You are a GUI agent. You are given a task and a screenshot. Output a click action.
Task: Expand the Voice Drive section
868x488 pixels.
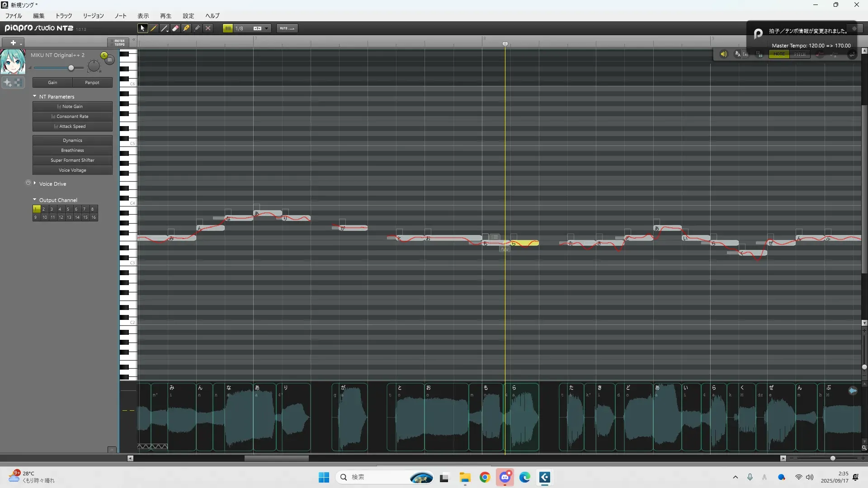35,183
